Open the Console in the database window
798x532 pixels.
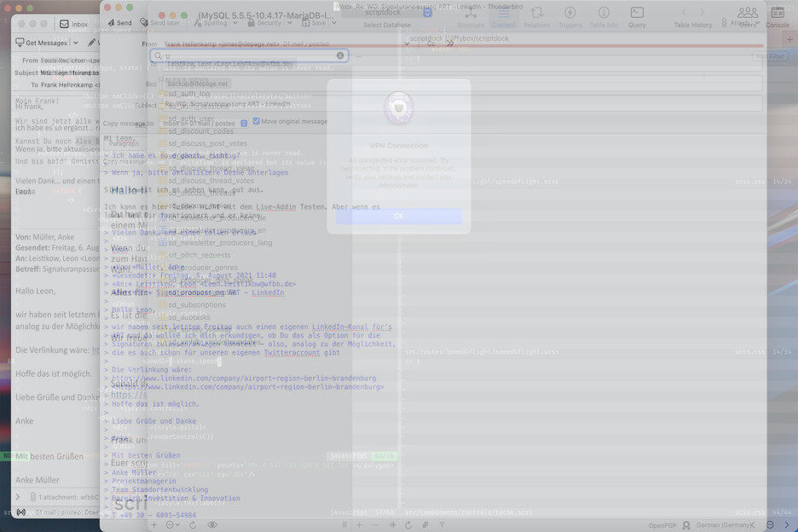tap(778, 17)
